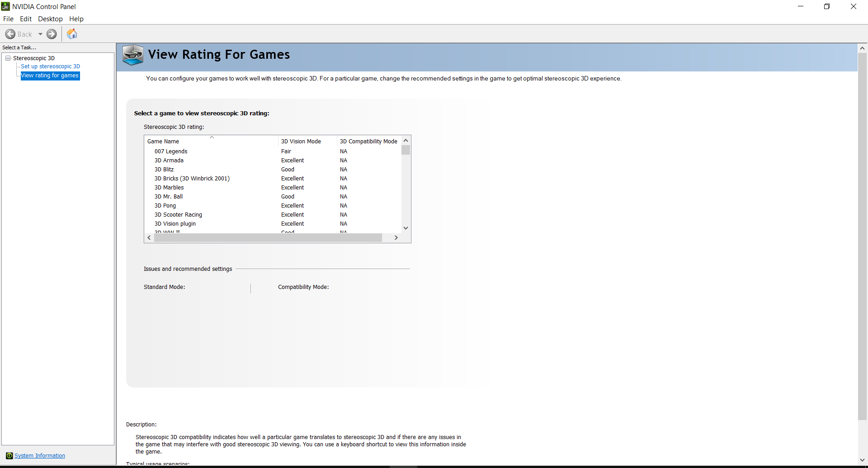The width and height of the screenshot is (868, 468).
Task: Select 3D Scooter Racing game row
Action: coord(273,215)
